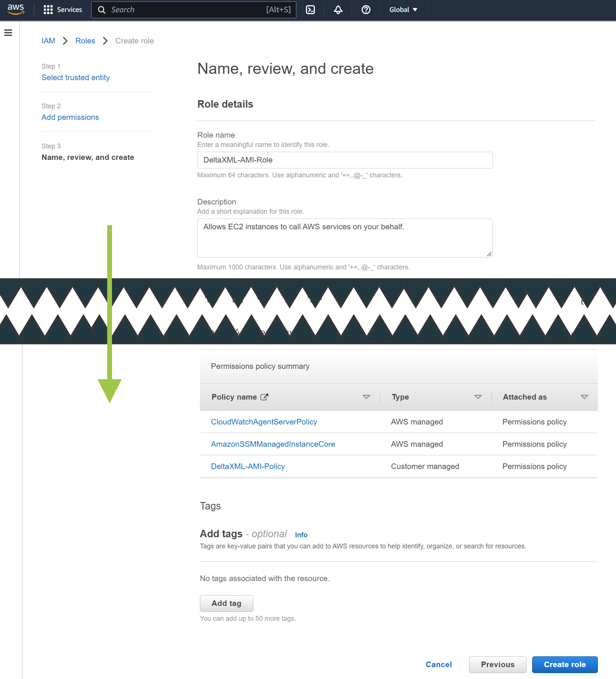This screenshot has height=679, width=616.
Task: Sort by the Policy name column arrow
Action: point(366,397)
